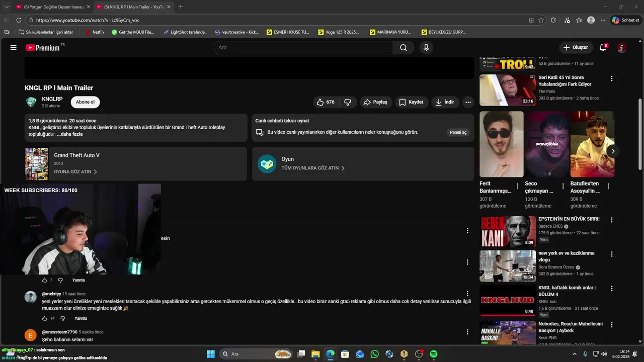
Task: Open the Netflix bookmark
Action: [95, 32]
